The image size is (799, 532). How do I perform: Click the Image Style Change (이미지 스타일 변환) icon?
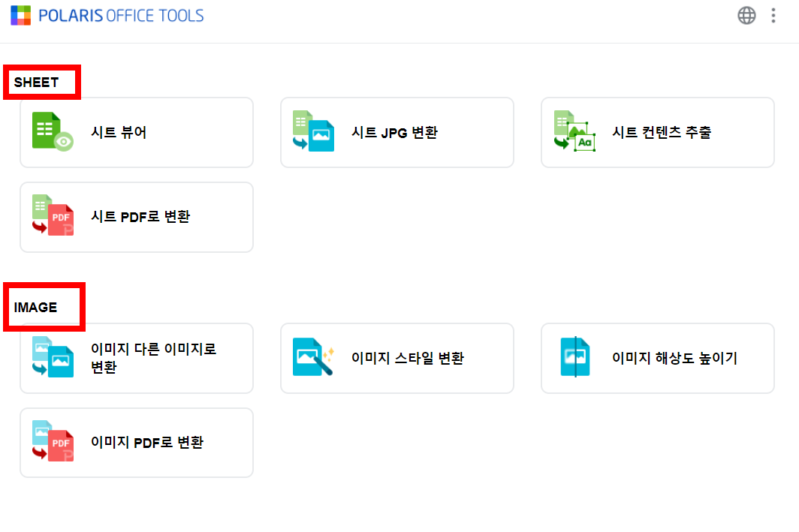tap(312, 358)
